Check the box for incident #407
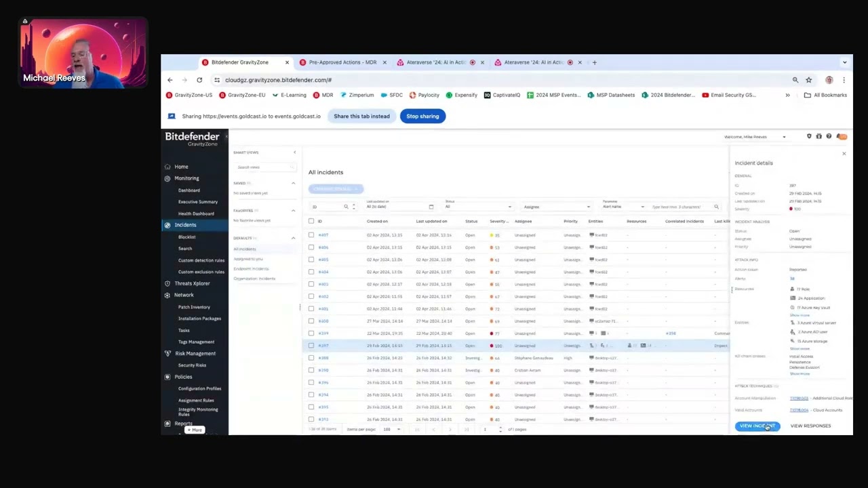This screenshot has height=488, width=868. tap(311, 235)
